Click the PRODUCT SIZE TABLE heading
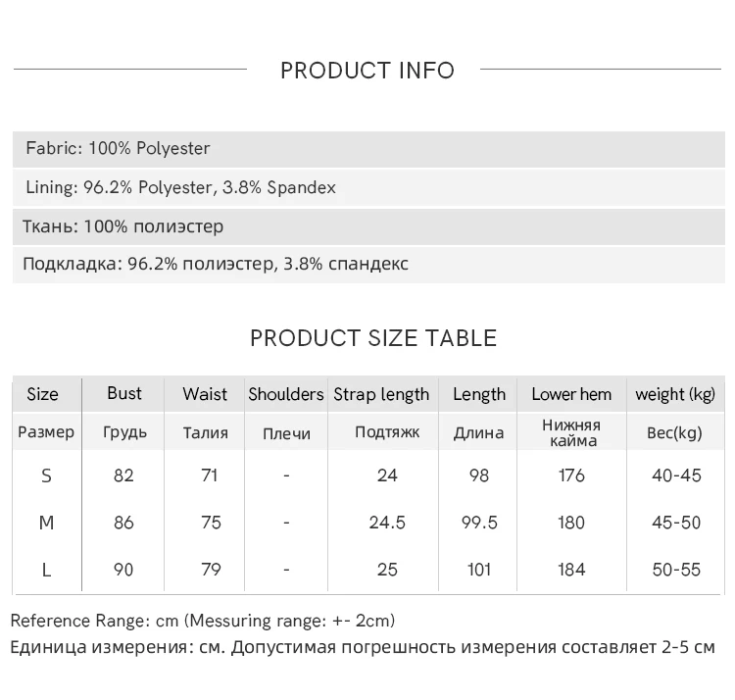This screenshot has width=735, height=700. [x=373, y=338]
